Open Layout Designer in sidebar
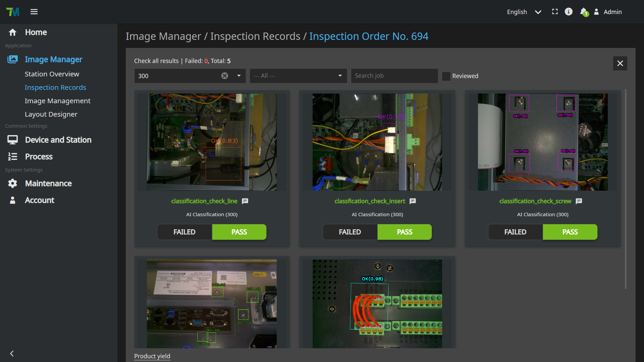This screenshot has width=644, height=362. (x=51, y=114)
